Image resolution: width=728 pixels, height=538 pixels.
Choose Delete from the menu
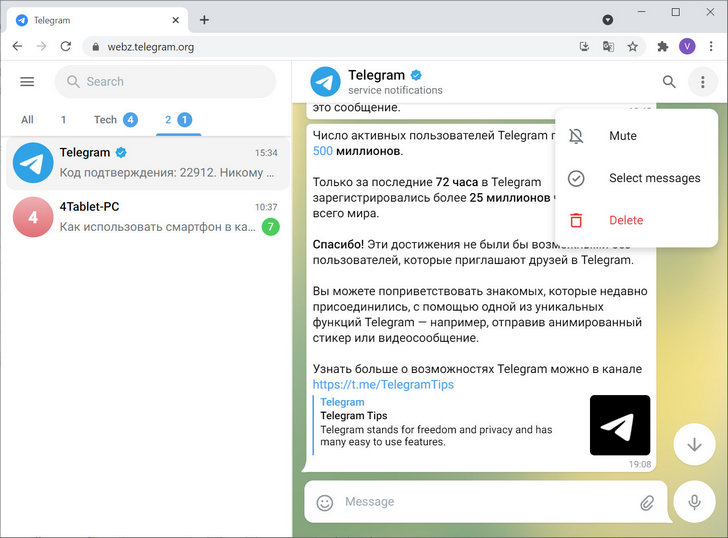[x=637, y=220]
